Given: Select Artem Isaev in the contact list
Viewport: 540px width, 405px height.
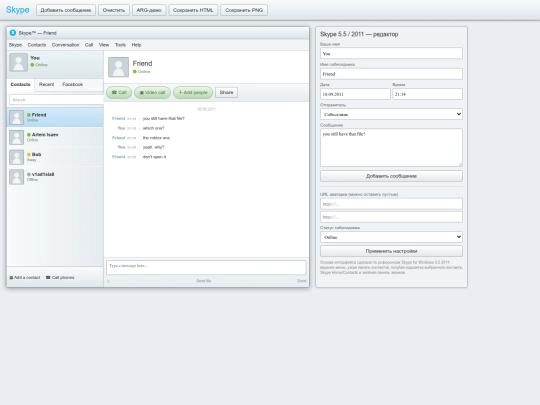Looking at the screenshot, I should pos(55,137).
